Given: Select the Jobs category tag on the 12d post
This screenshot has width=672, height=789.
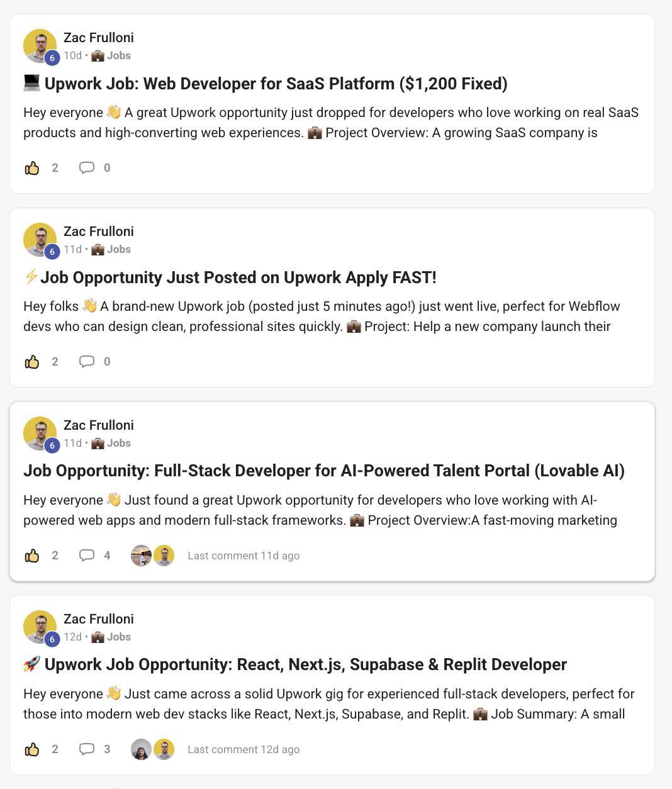Looking at the screenshot, I should [x=111, y=637].
